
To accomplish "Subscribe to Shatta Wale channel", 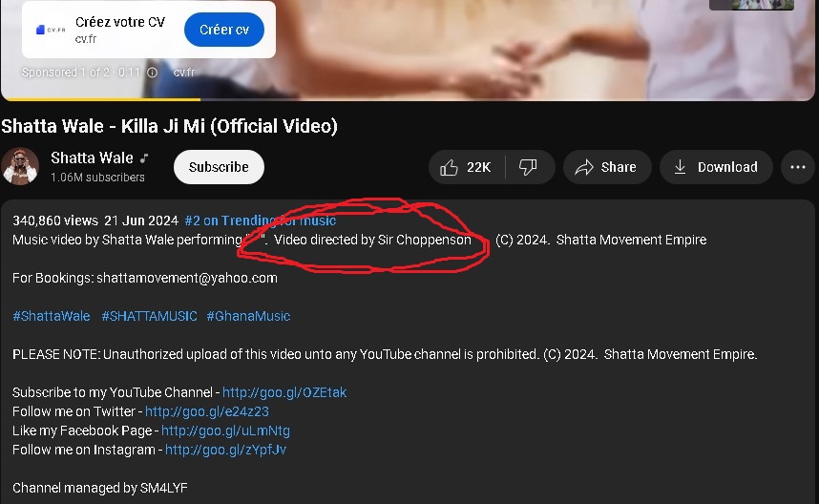I will tap(219, 167).
